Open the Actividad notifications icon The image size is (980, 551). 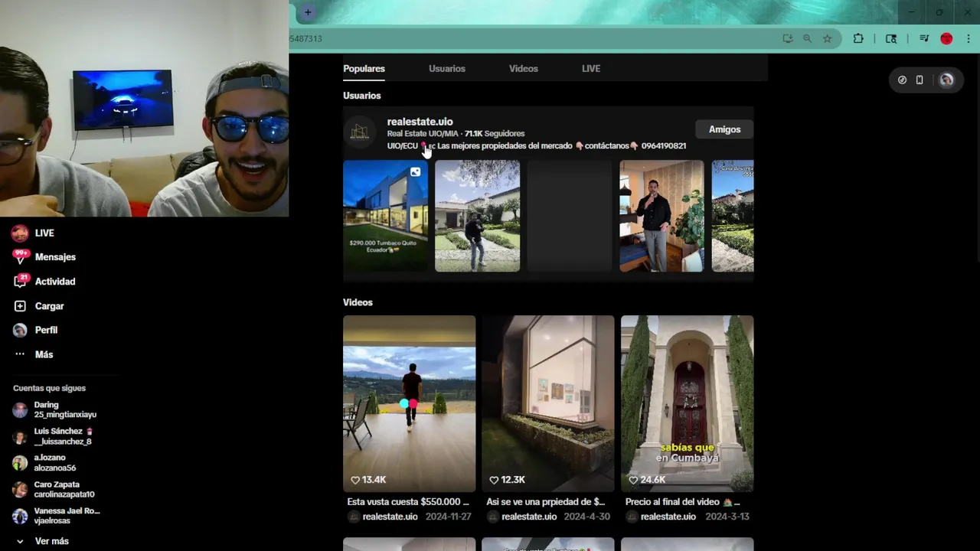coord(20,282)
